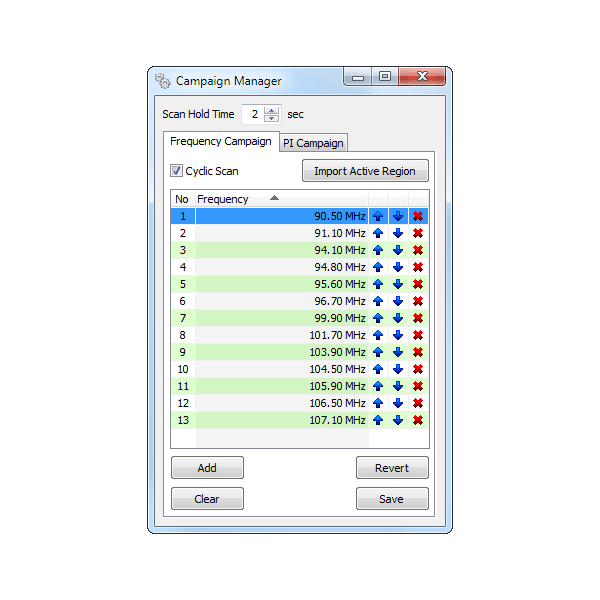Delete the 101.70 MHz entry

(x=418, y=335)
